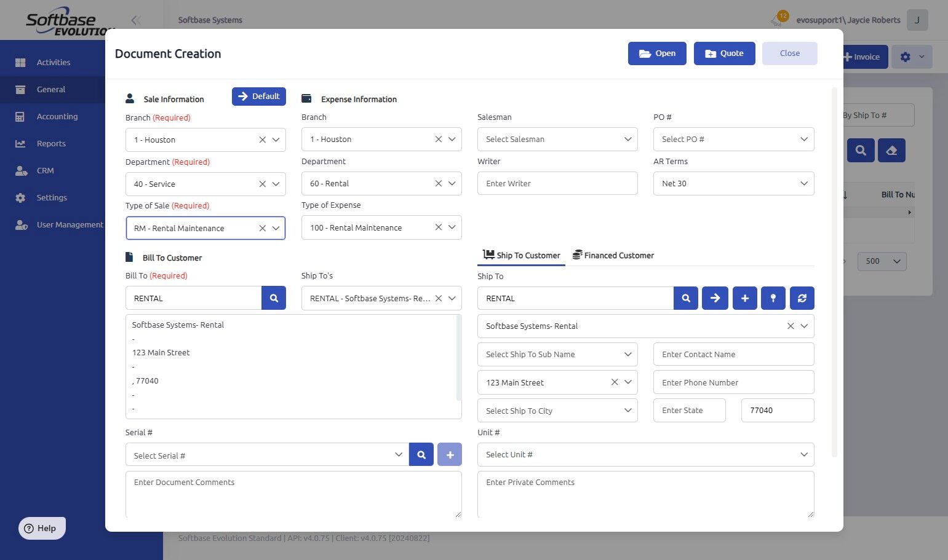This screenshot has height=560, width=948.
Task: Click the Bill To search magnifier button
Action: [274, 298]
